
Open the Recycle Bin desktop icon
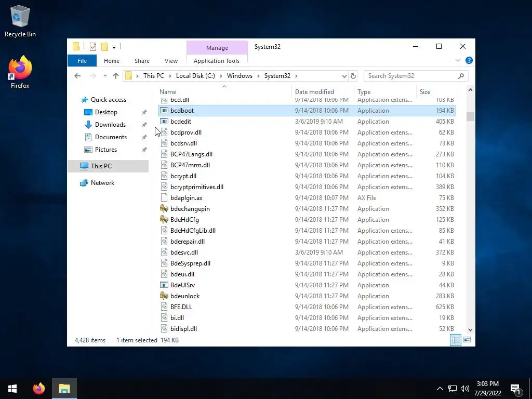[x=20, y=21]
